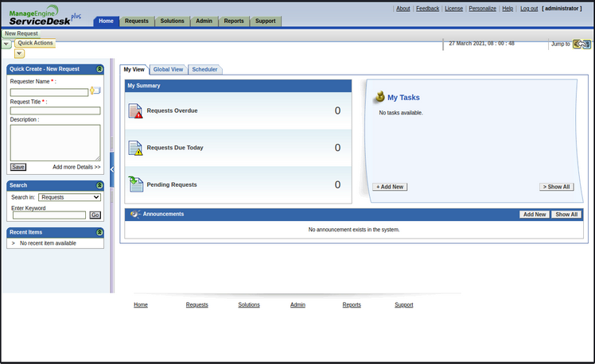This screenshot has width=595, height=364.
Task: Click the Add more Details link
Action: tap(76, 167)
